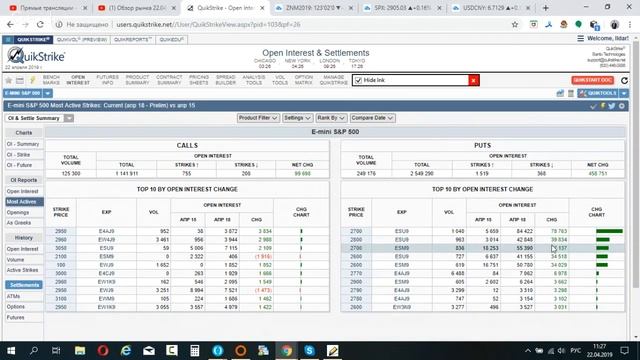
Task: Switch to the QuikReports tab
Action: [133, 40]
